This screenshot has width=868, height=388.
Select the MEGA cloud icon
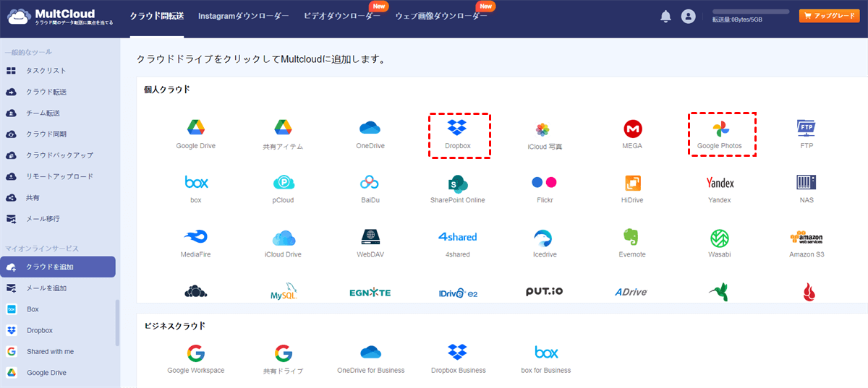click(633, 134)
